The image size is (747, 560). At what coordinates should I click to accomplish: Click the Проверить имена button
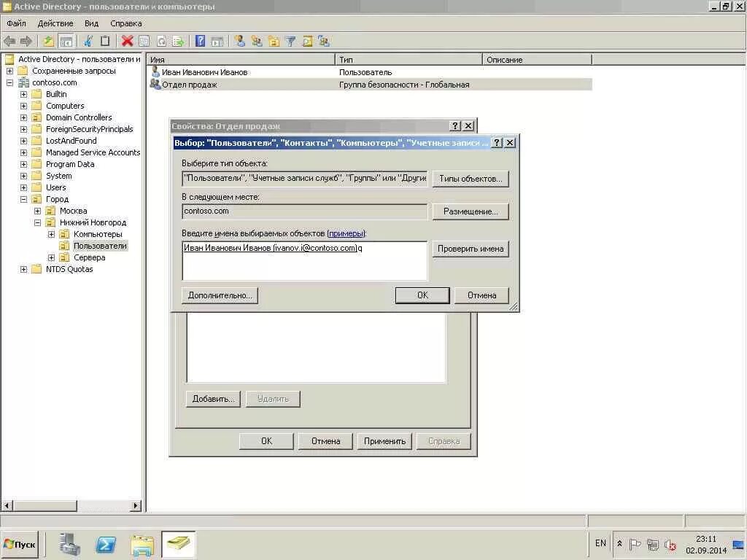point(471,249)
